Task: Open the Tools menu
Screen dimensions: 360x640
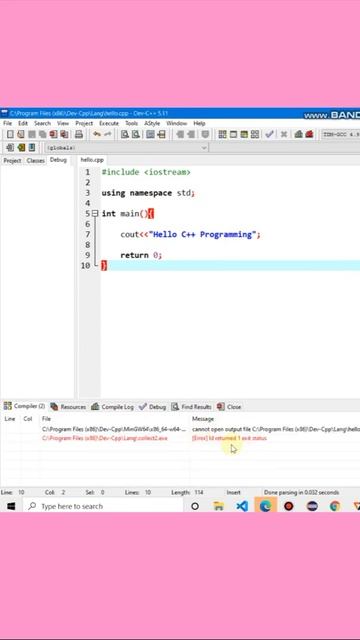Action: [131, 123]
